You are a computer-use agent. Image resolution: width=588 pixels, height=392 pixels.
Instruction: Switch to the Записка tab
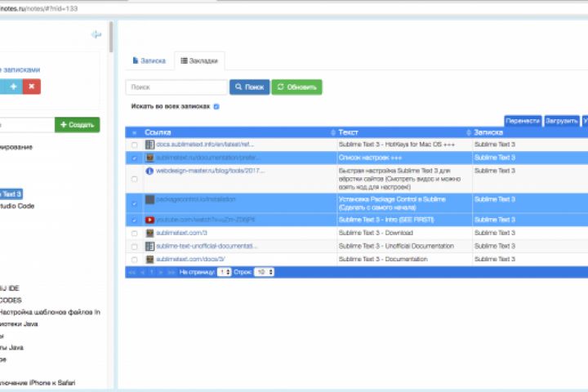point(149,60)
